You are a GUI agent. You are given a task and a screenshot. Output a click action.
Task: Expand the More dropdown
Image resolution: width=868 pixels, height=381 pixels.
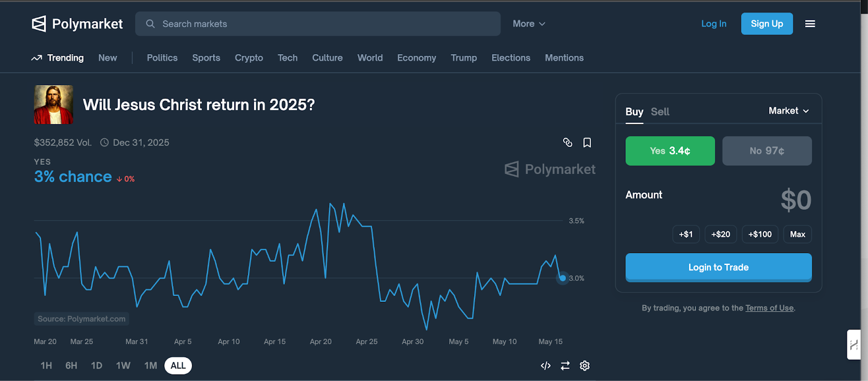click(x=529, y=24)
